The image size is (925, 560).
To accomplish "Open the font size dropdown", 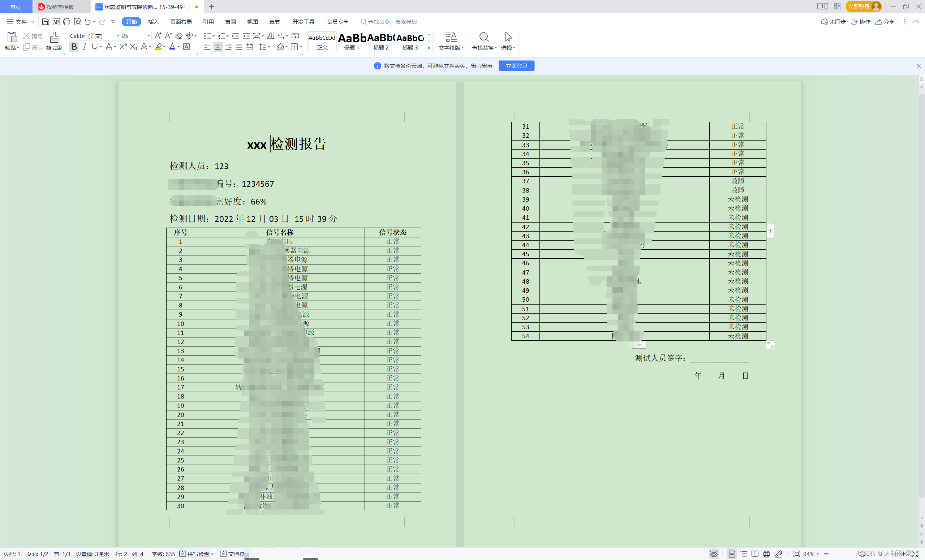I will pos(149,36).
